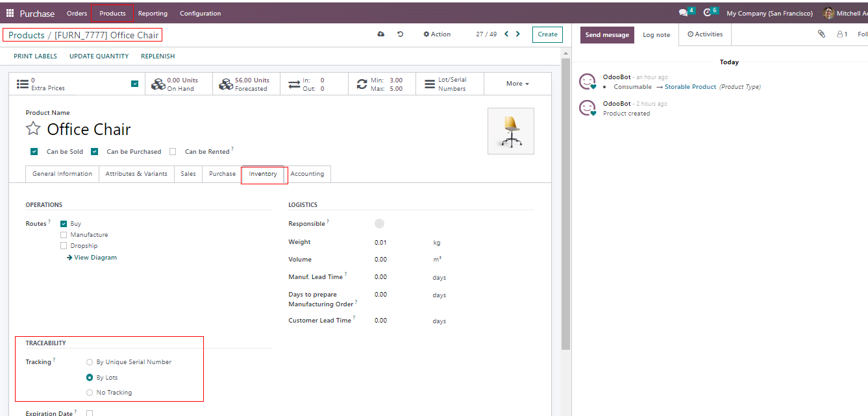Switch to the Purchase tab
This screenshot has height=416, width=868.
222,174
